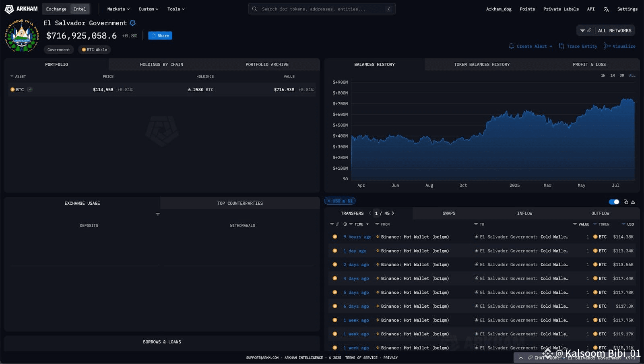Click the leftmost transfers filter icon
The width and height of the screenshot is (644, 364).
[332, 224]
